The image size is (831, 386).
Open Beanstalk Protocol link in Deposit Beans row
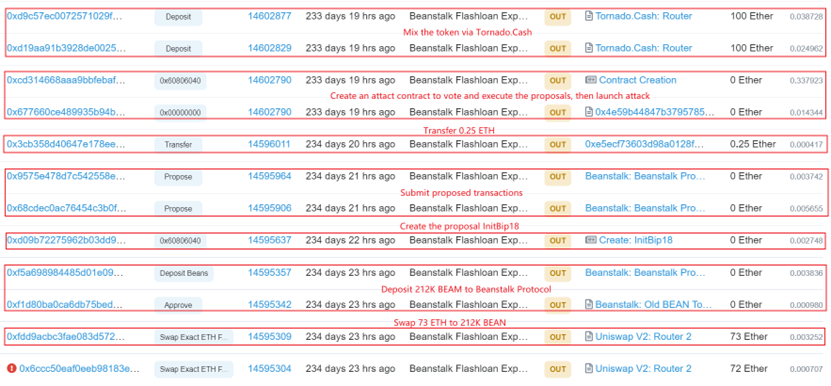646,273
